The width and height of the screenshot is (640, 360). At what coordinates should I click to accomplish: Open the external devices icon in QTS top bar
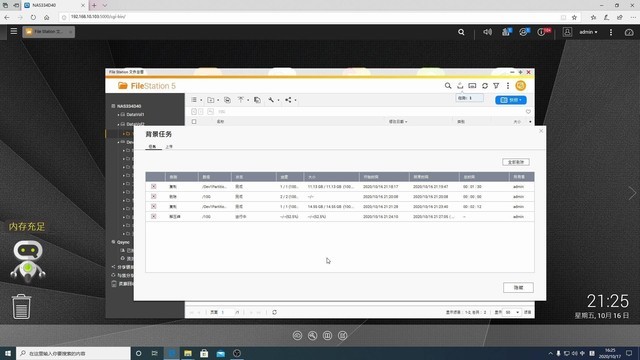tap(524, 32)
